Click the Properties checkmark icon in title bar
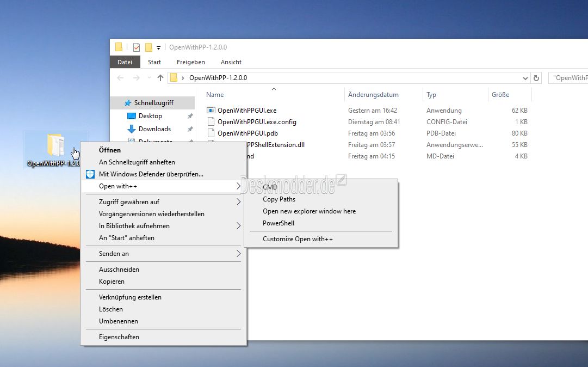Screen dimensions: 588x367 137,47
